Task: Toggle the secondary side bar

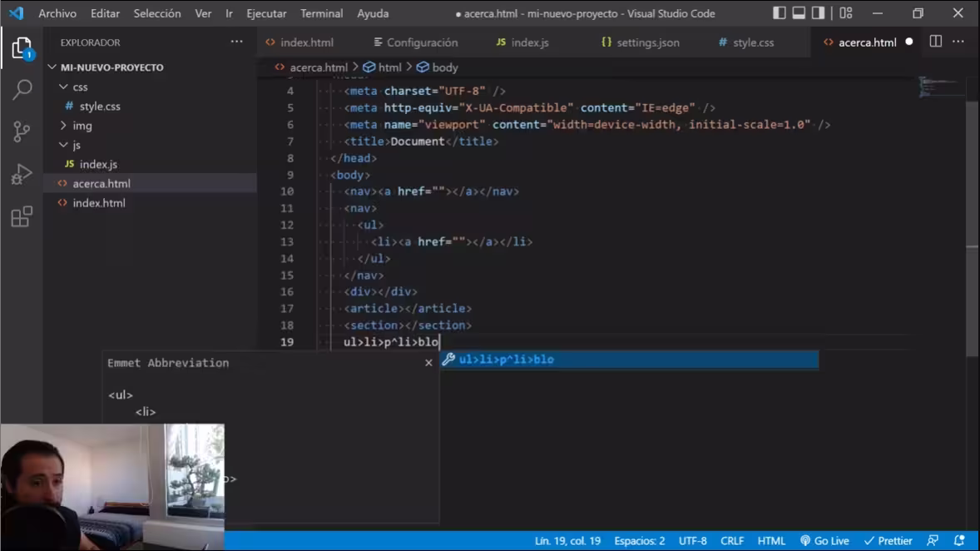Action: pos(819,13)
